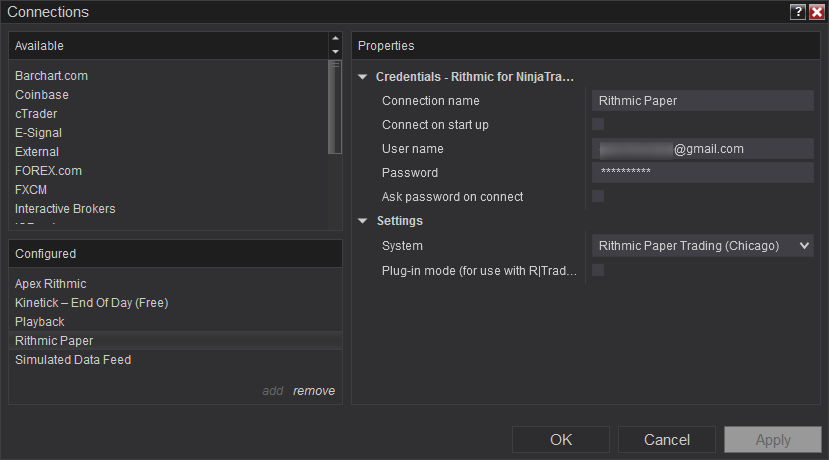829x460 pixels.
Task: Edit the Connection name field
Action: pos(703,100)
